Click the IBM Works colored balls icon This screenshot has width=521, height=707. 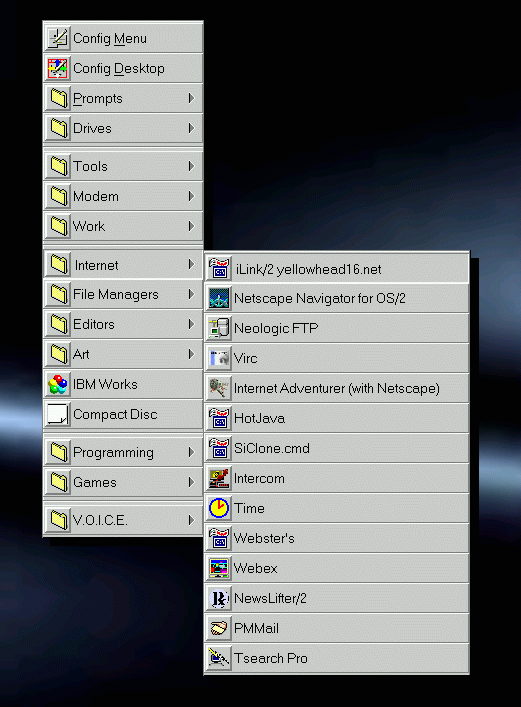59,384
